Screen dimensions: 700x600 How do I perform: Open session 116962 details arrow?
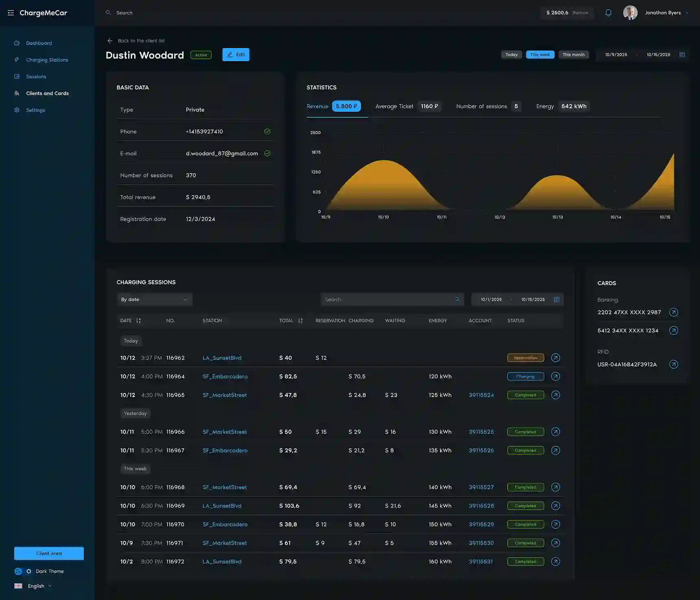(555, 358)
